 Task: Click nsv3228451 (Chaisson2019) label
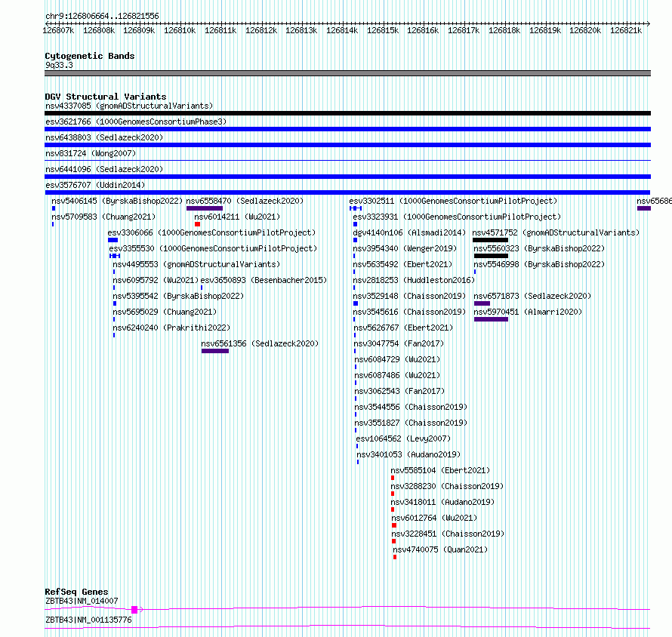448,534
